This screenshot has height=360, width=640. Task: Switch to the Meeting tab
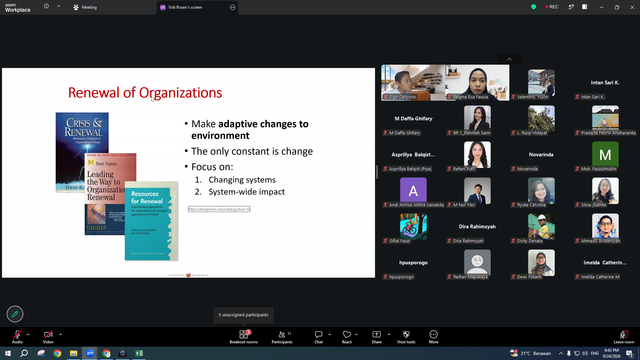coord(85,7)
